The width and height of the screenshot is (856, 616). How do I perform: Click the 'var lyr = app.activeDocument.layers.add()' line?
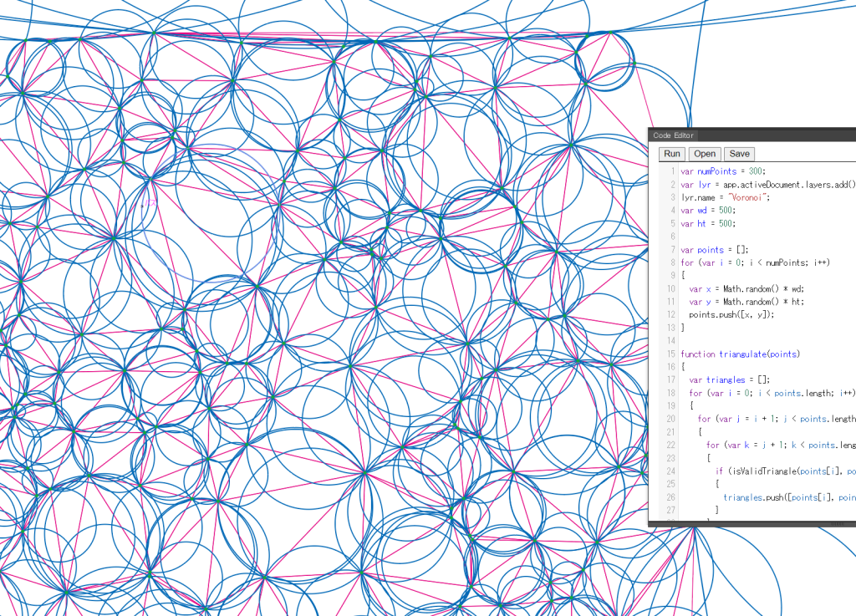point(767,185)
